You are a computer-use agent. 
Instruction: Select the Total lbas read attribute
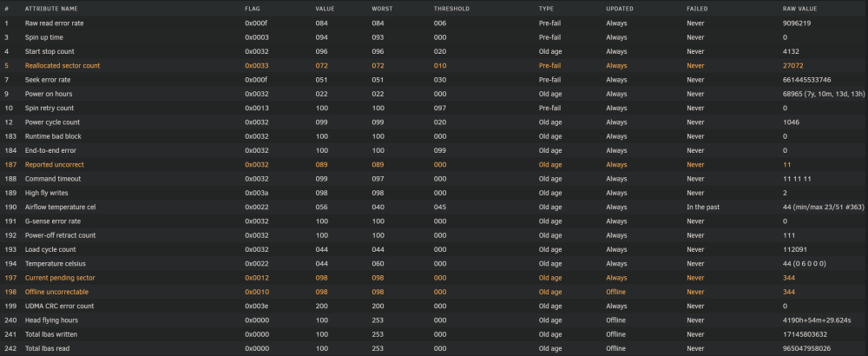pos(48,348)
